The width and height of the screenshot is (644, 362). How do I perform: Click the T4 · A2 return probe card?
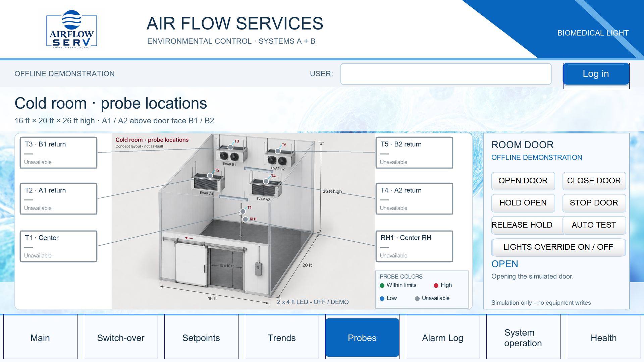tap(414, 199)
